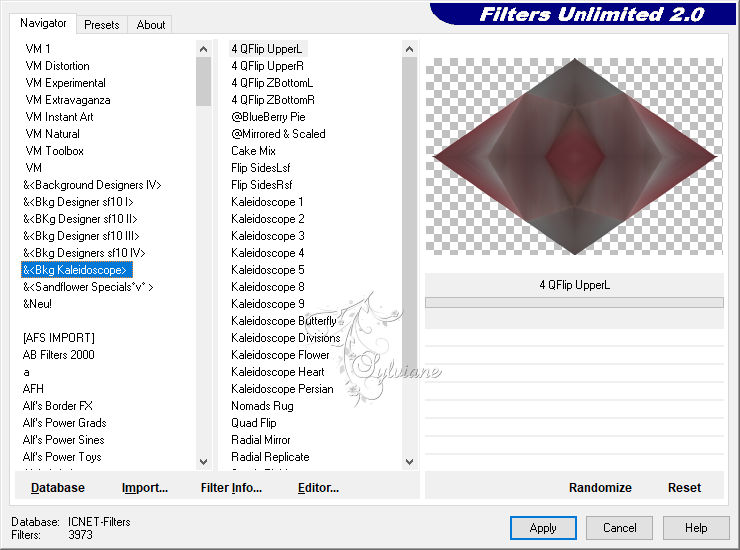Cancel the filter dialog
The height and width of the screenshot is (550, 740).
pyautogui.click(x=620, y=528)
